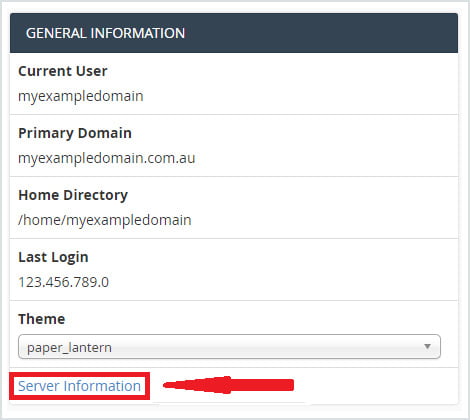Select the myexampledomain username text
The image size is (470, 420).
[x=81, y=96]
